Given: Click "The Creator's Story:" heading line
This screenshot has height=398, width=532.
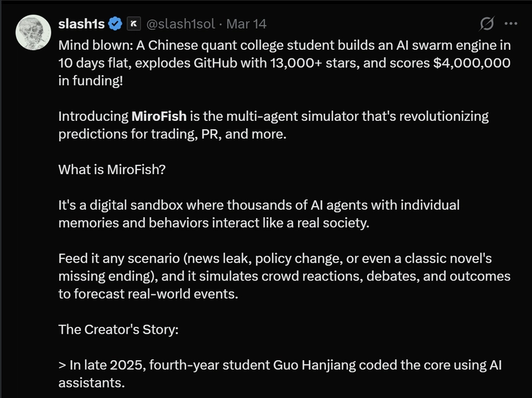Looking at the screenshot, I should [x=118, y=329].
